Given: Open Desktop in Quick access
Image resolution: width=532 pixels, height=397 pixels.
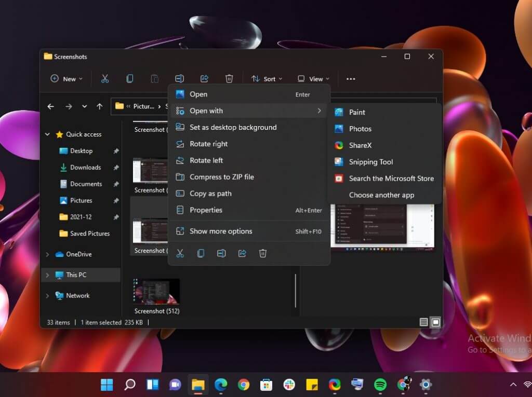Looking at the screenshot, I should point(81,151).
